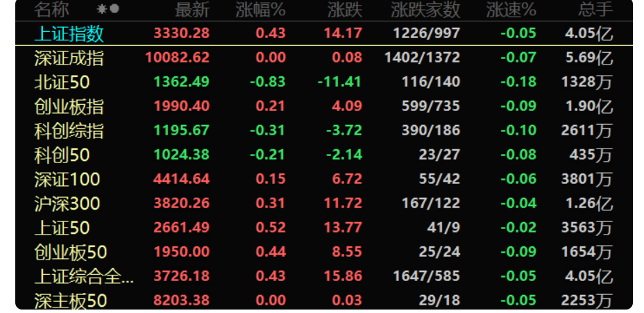
Task: Click the 29/18 advance-decline count
Action: tap(439, 299)
